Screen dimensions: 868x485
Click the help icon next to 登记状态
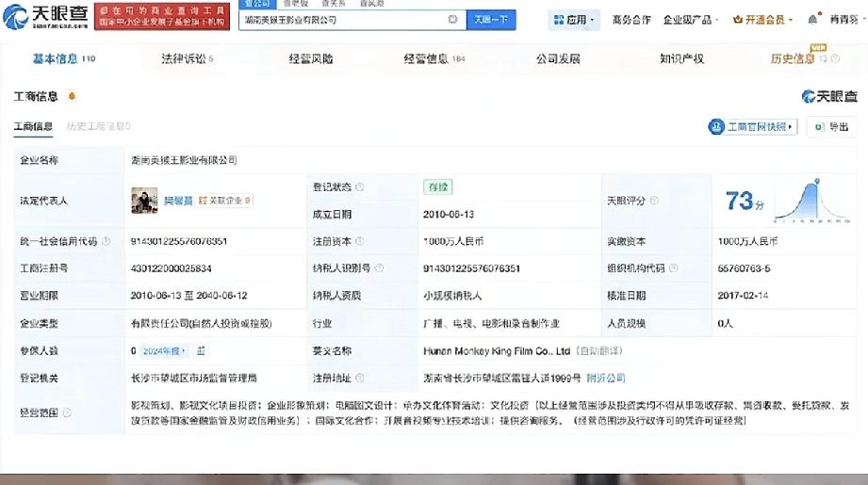[360, 186]
